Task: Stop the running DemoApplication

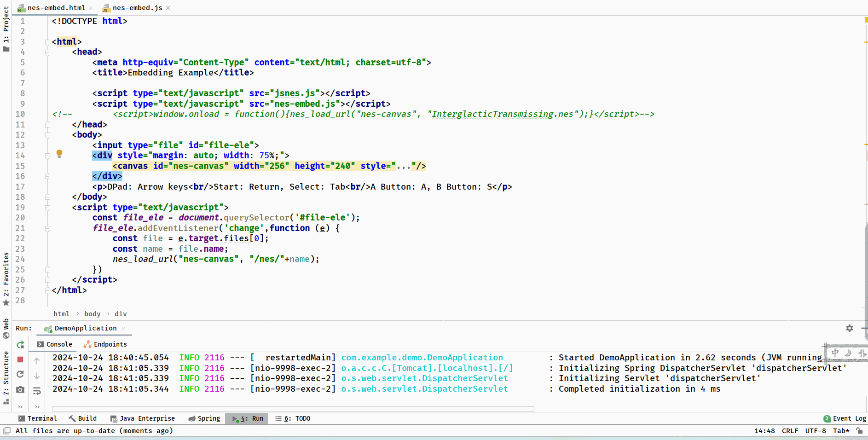Action: click(20, 359)
